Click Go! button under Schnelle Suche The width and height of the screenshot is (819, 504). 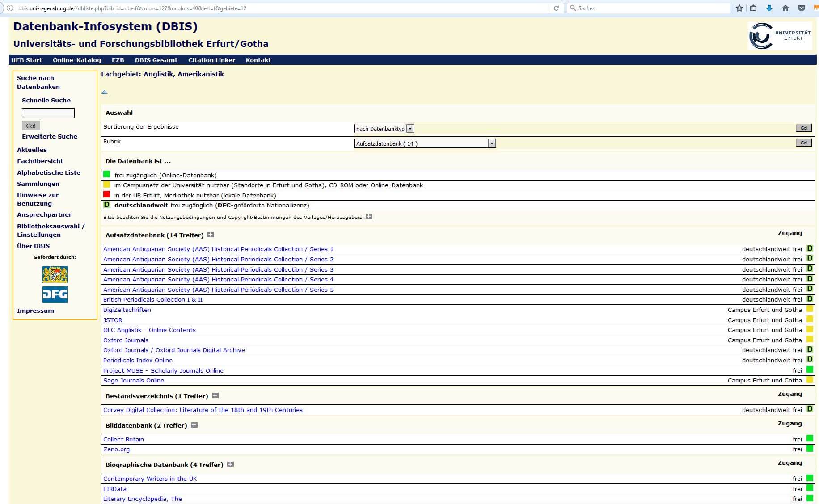31,126
